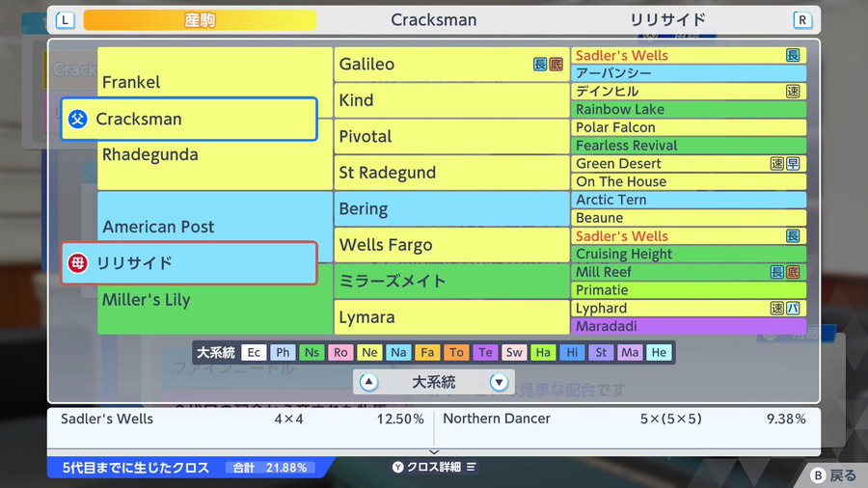
Task: Click the アーバンシー ancestor row
Action: (689, 73)
